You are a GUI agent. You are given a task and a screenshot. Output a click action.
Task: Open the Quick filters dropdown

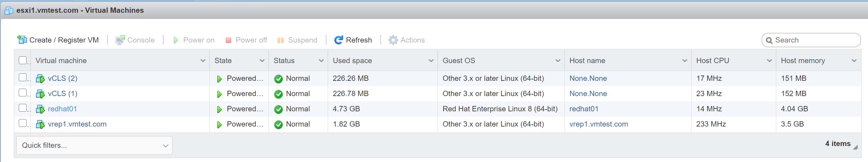(x=94, y=145)
